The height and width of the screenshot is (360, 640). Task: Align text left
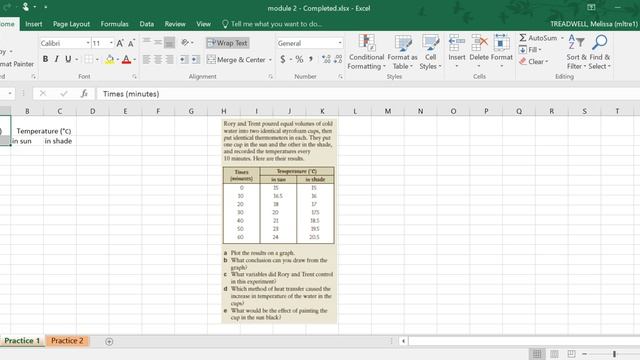[x=147, y=60]
